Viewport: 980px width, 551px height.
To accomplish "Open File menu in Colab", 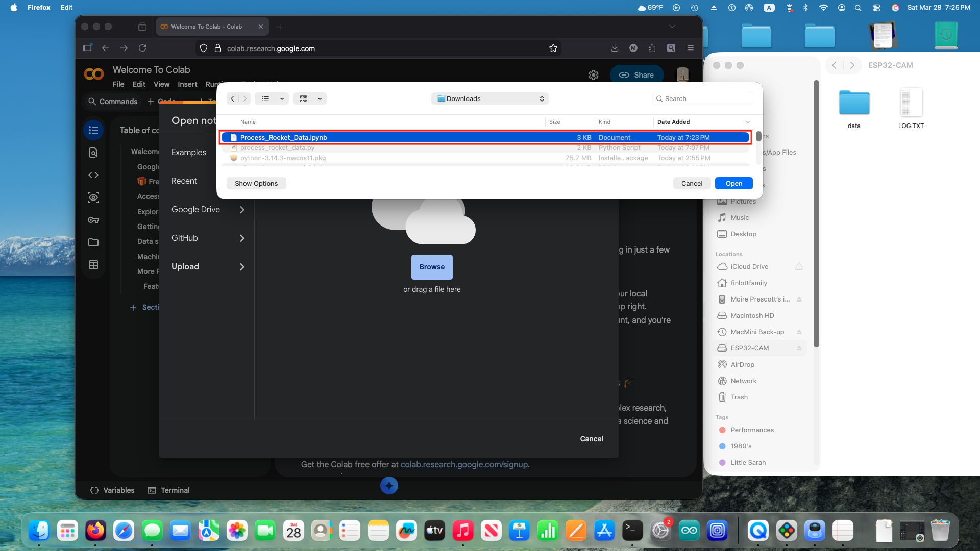I will pos(118,84).
